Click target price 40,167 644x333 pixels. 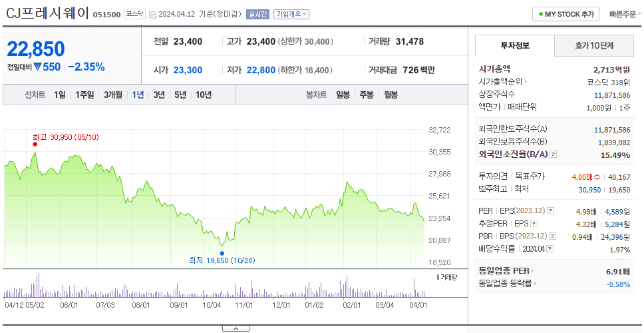pos(618,177)
